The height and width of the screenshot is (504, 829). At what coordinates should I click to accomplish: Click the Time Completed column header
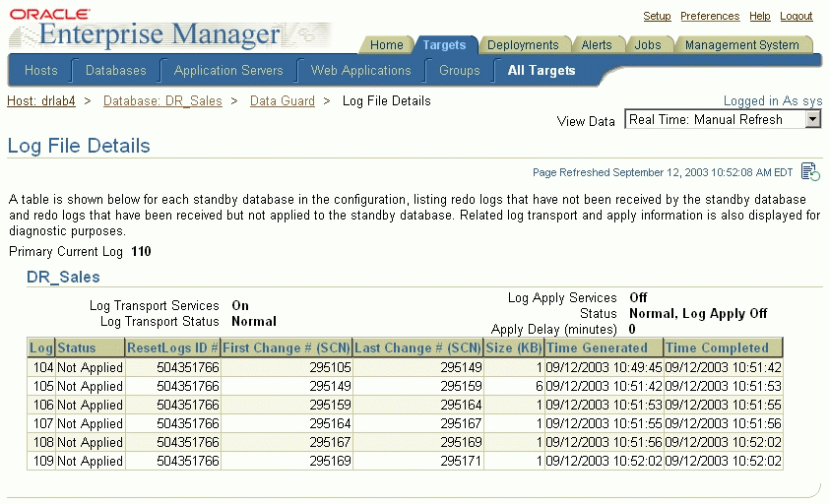[x=723, y=348]
